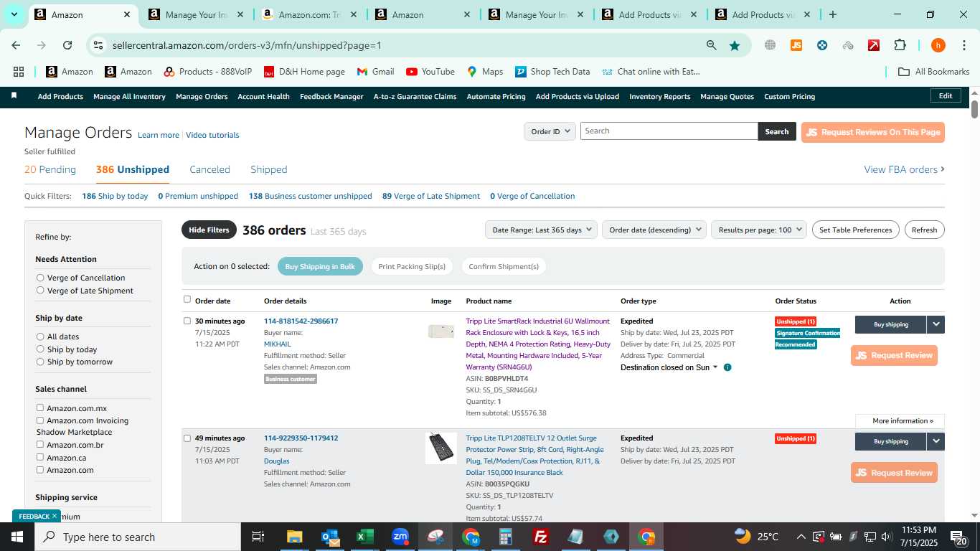Open the Maps bookmark

[x=485, y=72]
